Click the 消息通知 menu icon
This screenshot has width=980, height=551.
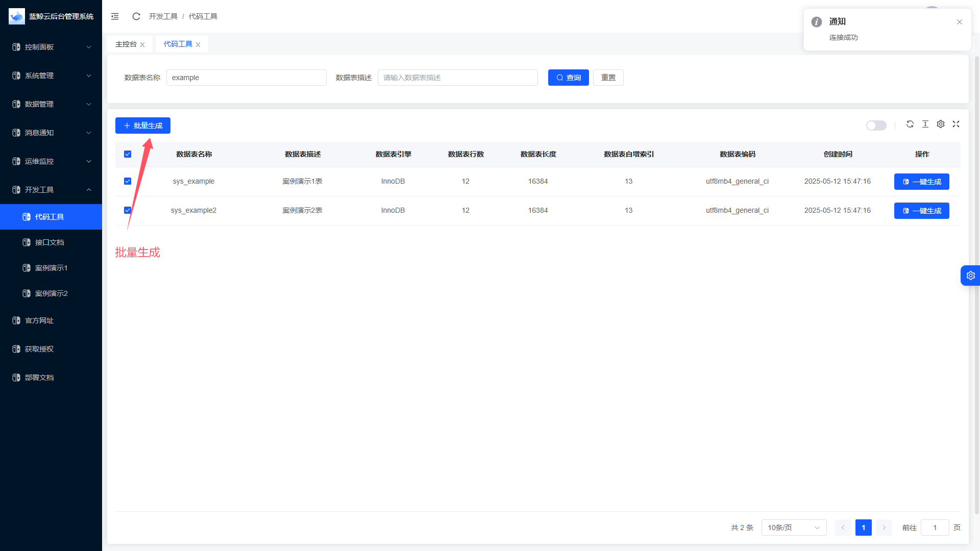tap(16, 133)
